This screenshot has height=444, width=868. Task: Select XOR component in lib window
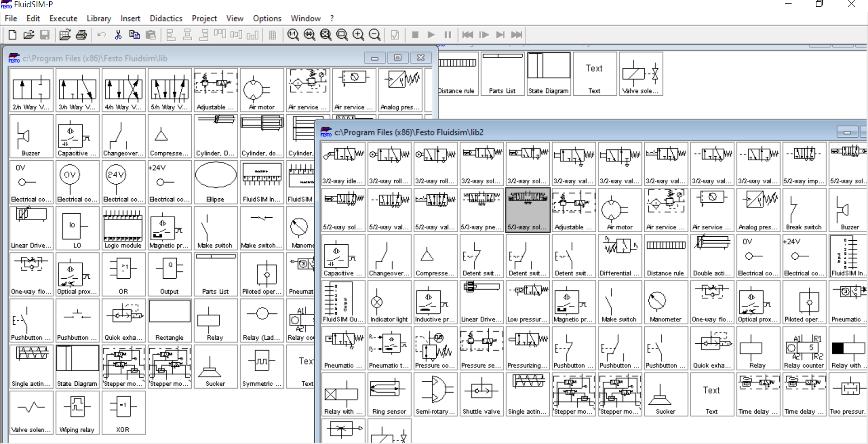[x=123, y=412]
